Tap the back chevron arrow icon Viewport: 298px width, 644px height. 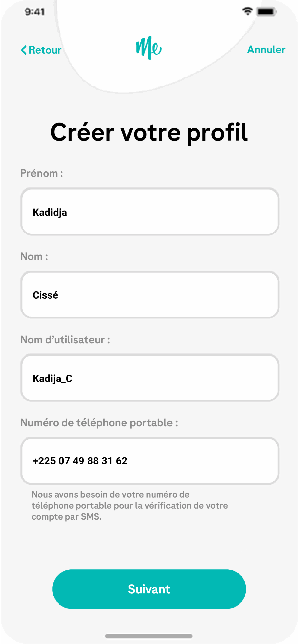(x=24, y=50)
